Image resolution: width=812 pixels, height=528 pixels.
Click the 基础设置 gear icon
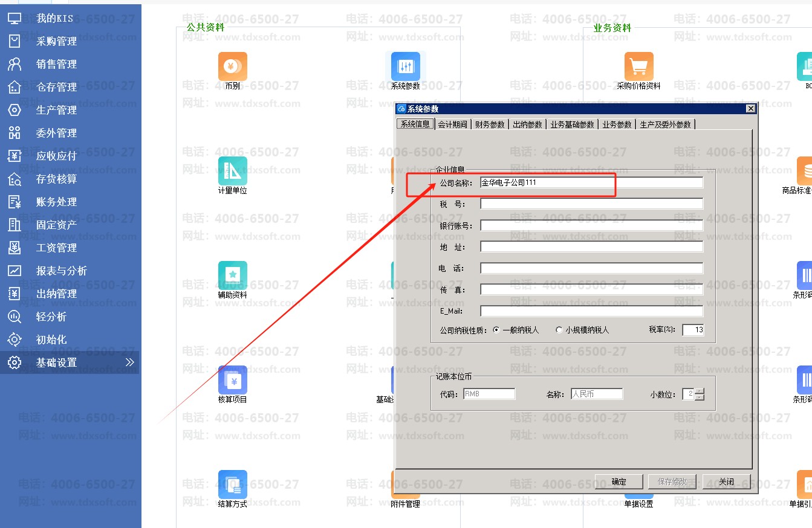(15, 362)
